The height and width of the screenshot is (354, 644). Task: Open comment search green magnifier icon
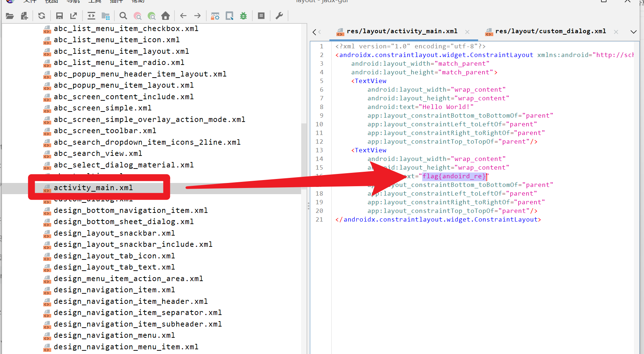151,16
